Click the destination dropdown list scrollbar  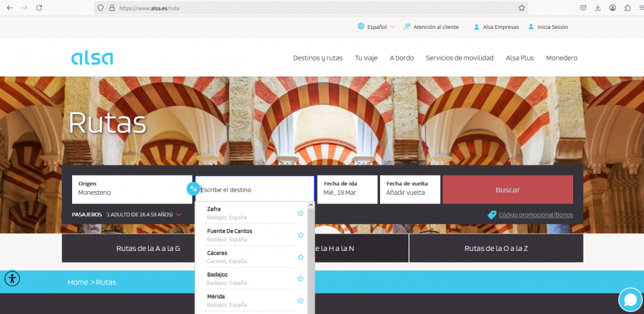311,257
